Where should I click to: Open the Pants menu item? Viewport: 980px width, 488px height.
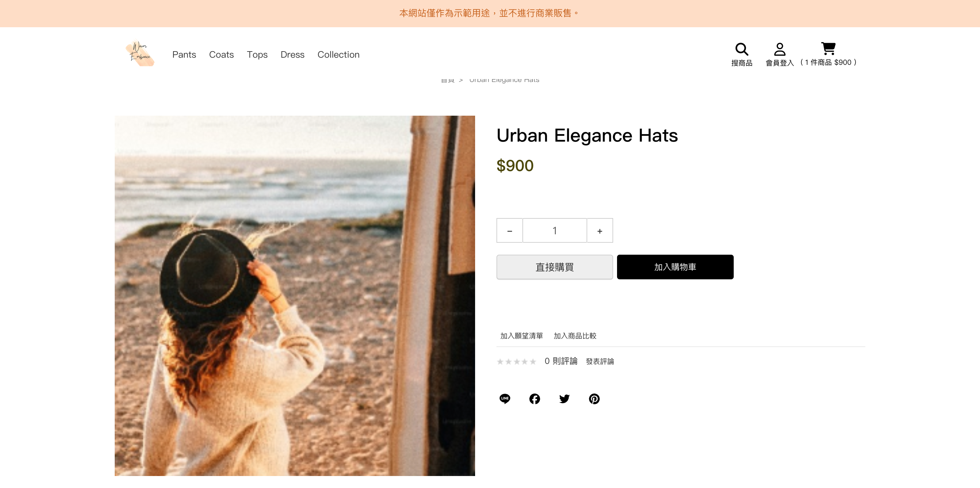pos(184,54)
